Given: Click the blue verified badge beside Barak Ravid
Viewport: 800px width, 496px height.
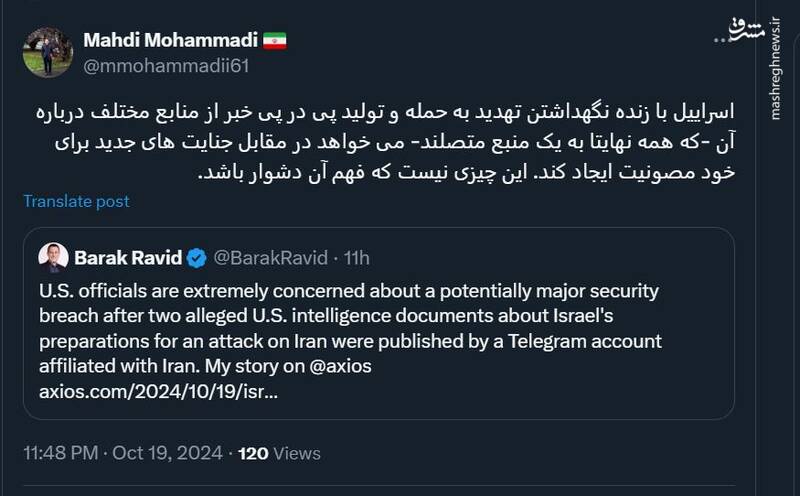Looking at the screenshot, I should coord(198,259).
